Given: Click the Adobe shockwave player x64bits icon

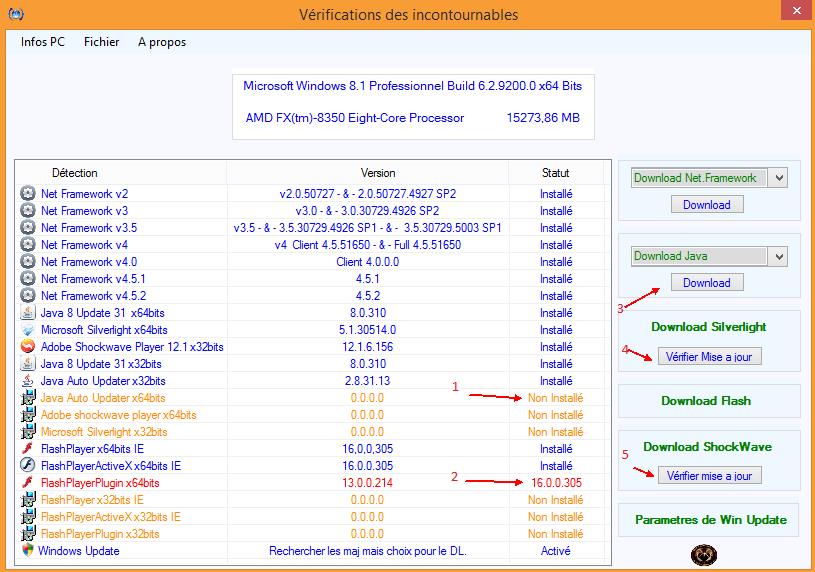Looking at the screenshot, I should (x=28, y=414).
